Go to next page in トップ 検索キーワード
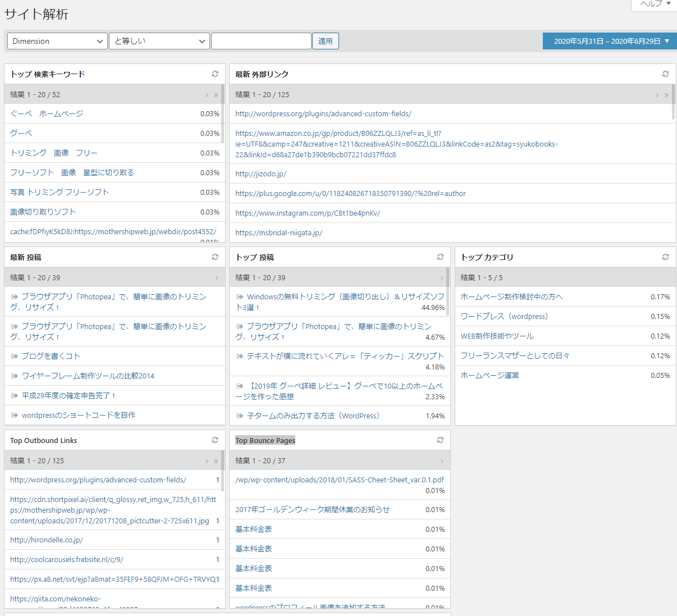The width and height of the screenshot is (677, 616). click(207, 95)
